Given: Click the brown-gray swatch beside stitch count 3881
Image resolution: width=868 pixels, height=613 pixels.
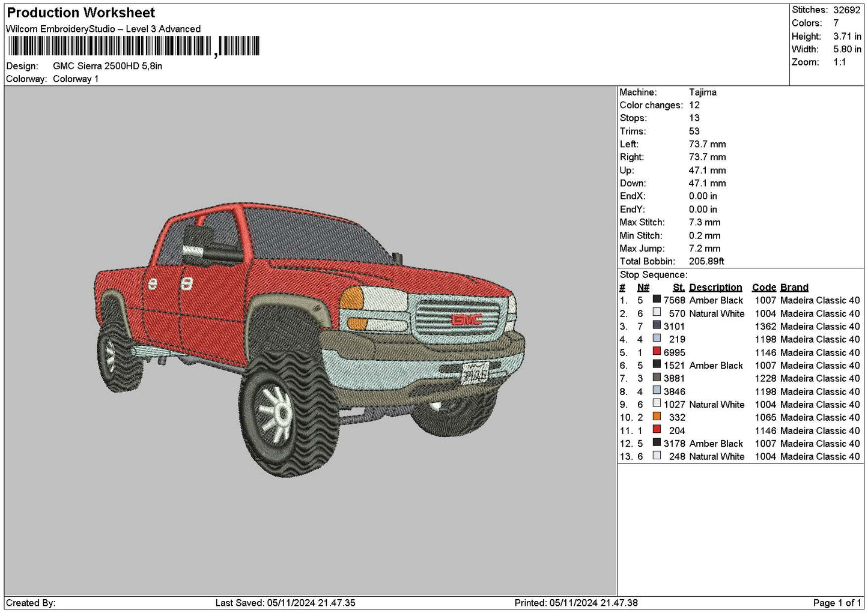Looking at the screenshot, I should (657, 377).
